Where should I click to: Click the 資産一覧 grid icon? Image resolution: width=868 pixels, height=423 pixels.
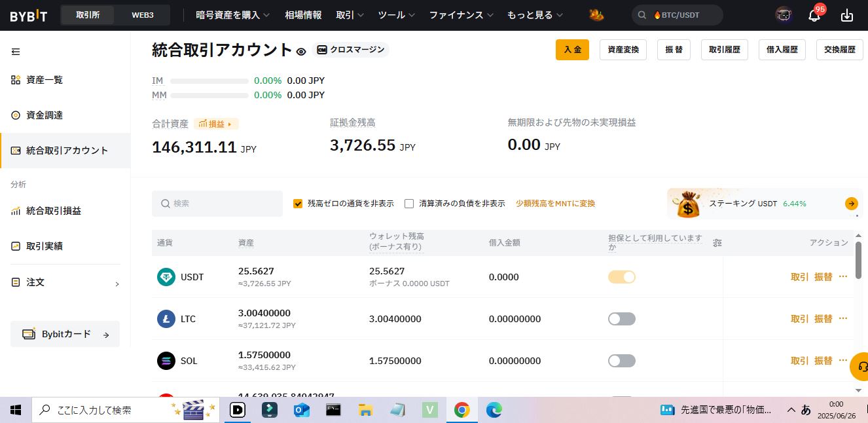16,80
